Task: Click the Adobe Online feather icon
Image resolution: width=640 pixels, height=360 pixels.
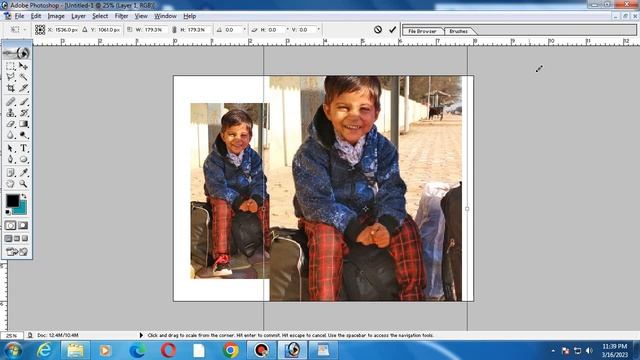Action: click(x=17, y=53)
